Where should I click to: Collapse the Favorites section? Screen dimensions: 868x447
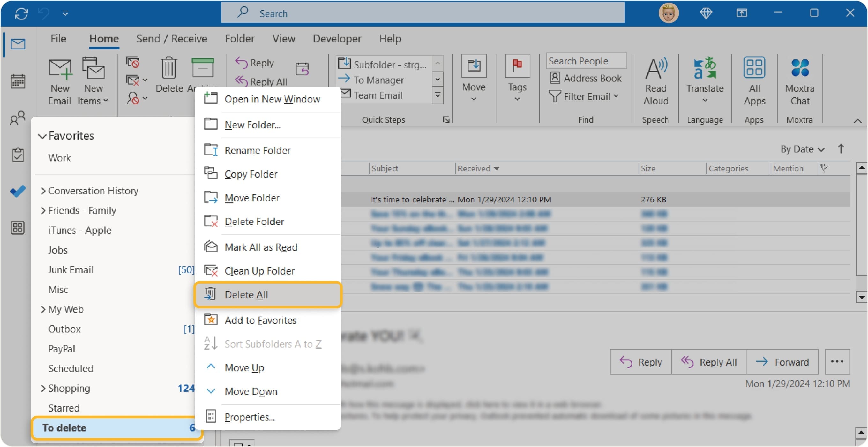point(42,136)
